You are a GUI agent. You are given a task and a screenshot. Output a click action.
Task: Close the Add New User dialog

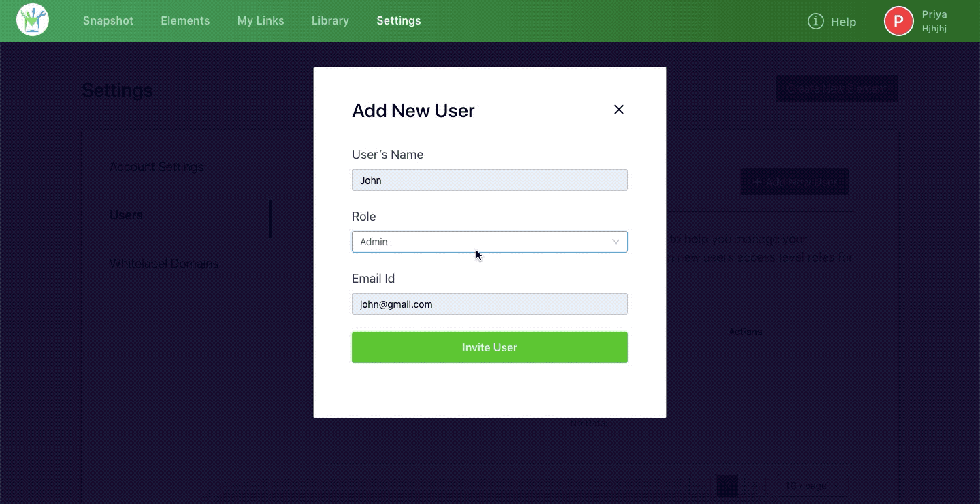(x=619, y=110)
